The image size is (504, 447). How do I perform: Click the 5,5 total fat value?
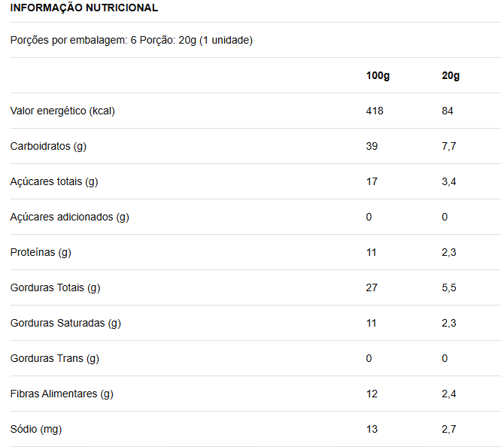(x=449, y=287)
